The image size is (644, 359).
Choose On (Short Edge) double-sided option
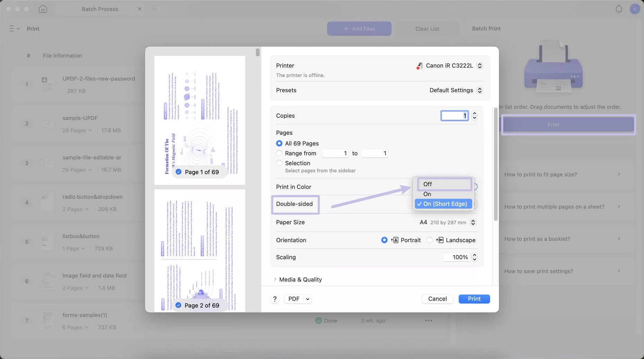[443, 204]
